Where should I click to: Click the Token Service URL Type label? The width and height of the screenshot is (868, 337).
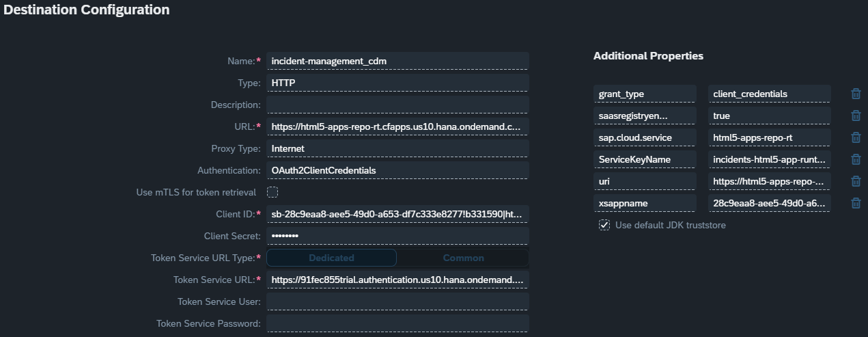coord(206,258)
